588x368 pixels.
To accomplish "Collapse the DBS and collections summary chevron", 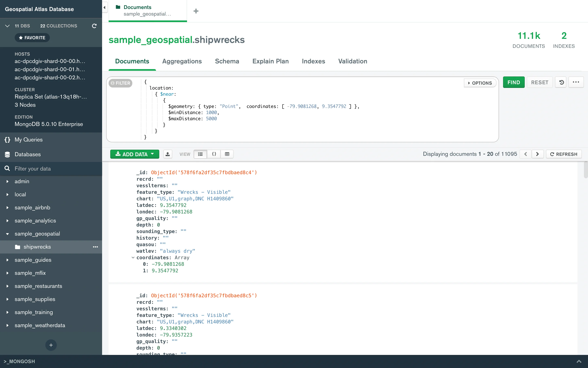I will 7,26.
